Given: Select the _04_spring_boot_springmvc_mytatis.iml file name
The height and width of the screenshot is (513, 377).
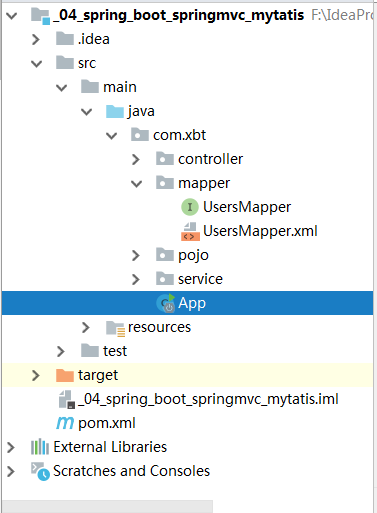Looking at the screenshot, I should [x=208, y=399].
